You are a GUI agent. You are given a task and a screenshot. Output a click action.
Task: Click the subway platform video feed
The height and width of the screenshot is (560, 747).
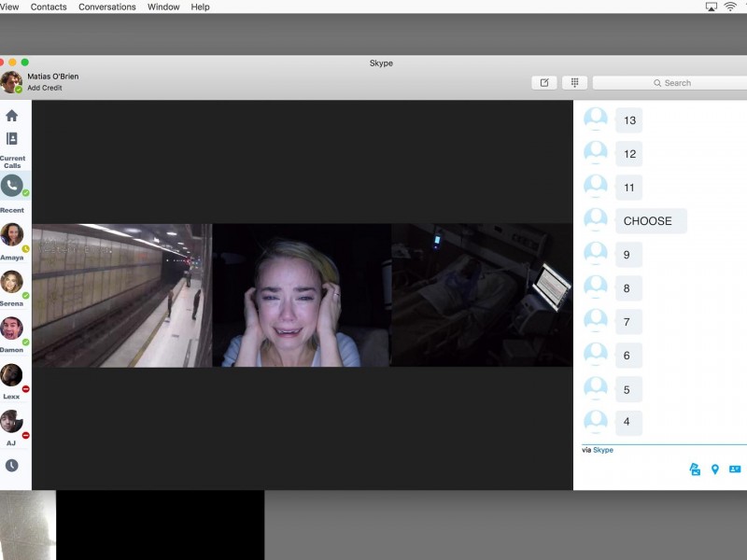(x=121, y=295)
